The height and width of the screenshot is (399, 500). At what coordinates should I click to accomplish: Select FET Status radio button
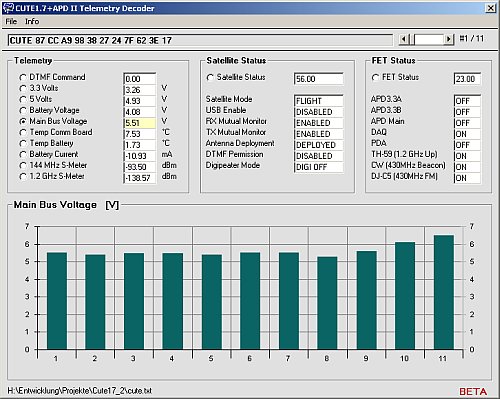tap(375, 77)
